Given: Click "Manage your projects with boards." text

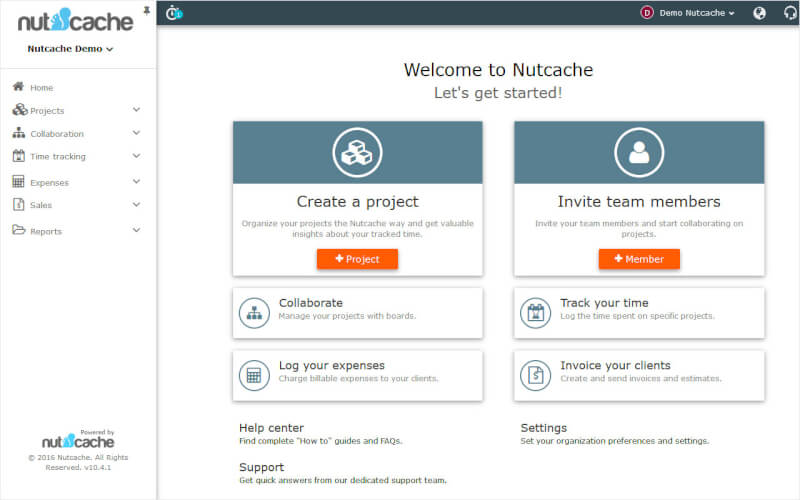Looking at the screenshot, I should tap(347, 316).
